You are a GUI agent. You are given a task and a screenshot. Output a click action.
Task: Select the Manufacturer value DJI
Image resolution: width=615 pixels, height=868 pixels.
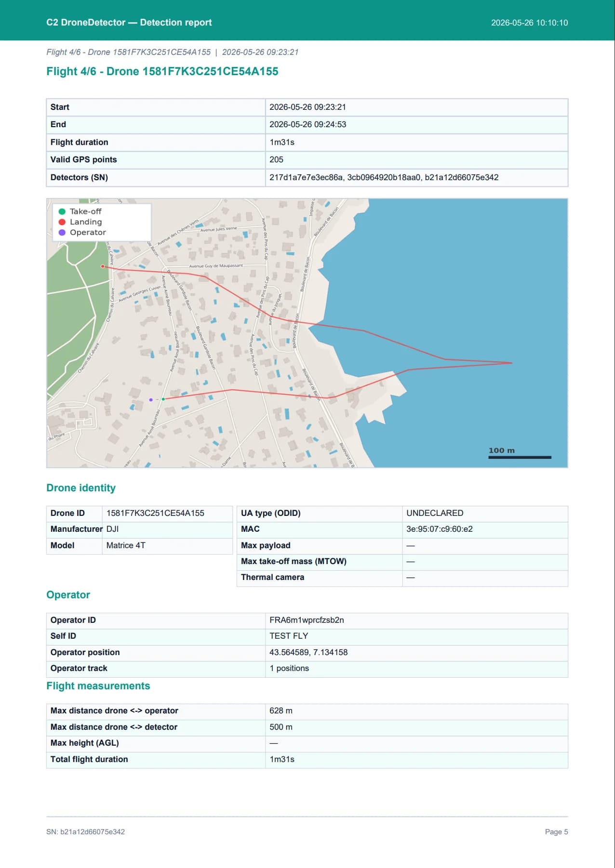[x=112, y=529]
